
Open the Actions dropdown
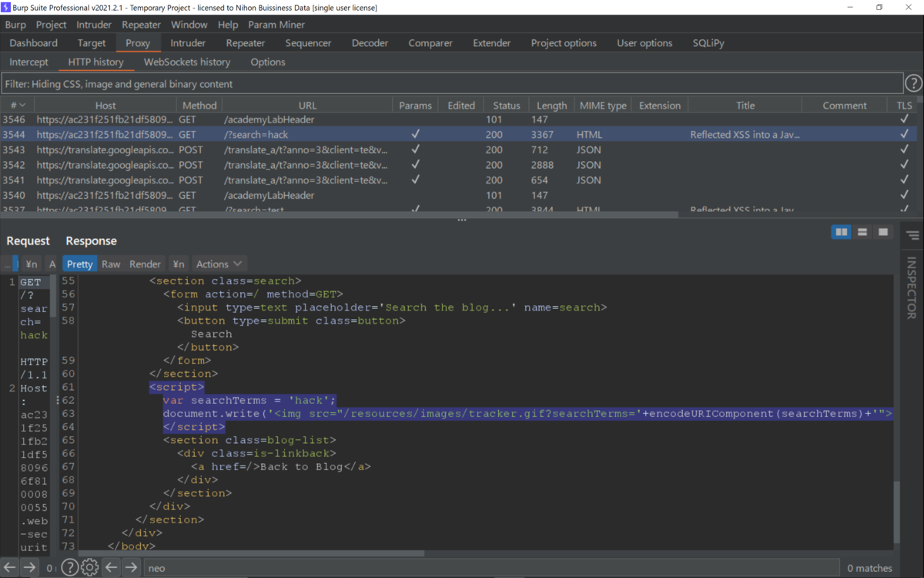pyautogui.click(x=219, y=264)
